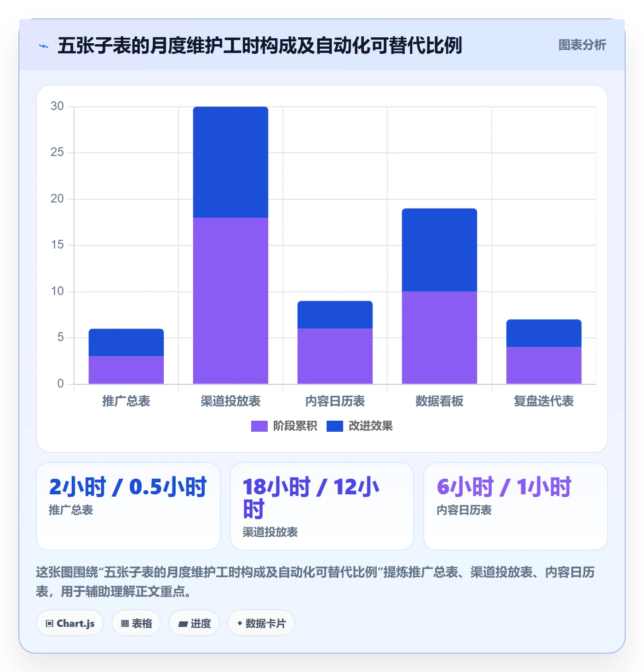Select the purple segment of 渠道投放表 bar
Viewport: 644px width, 672px height.
coord(230,301)
